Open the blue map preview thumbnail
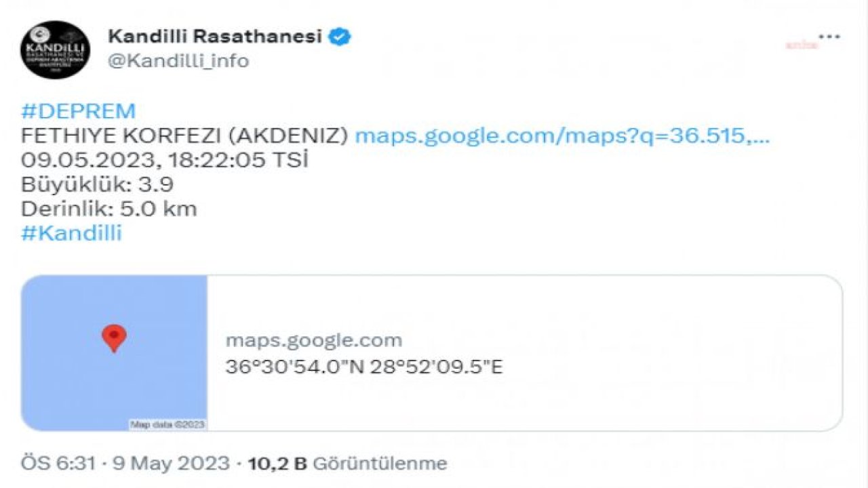Viewport: 868px width, 488px height. pyautogui.click(x=114, y=352)
